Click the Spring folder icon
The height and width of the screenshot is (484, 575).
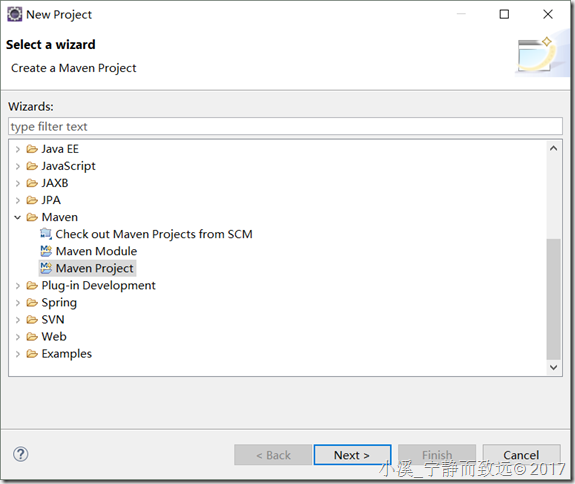pyautogui.click(x=32, y=302)
